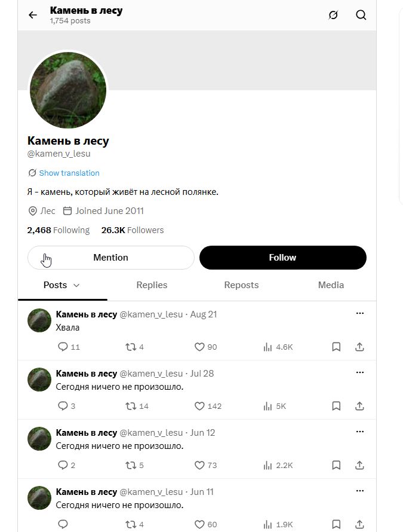The height and width of the screenshot is (532, 403).
Task: Click the Mention button
Action: pos(111,258)
